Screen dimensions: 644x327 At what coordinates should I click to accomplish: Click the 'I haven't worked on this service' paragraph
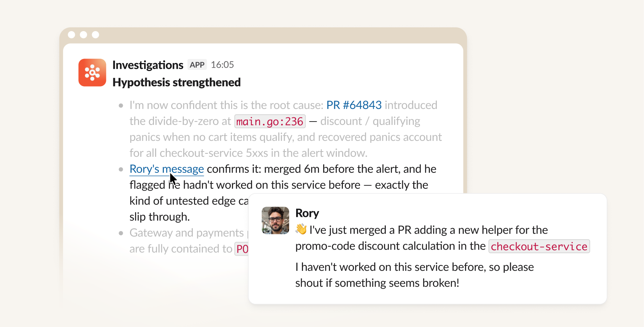(415, 275)
